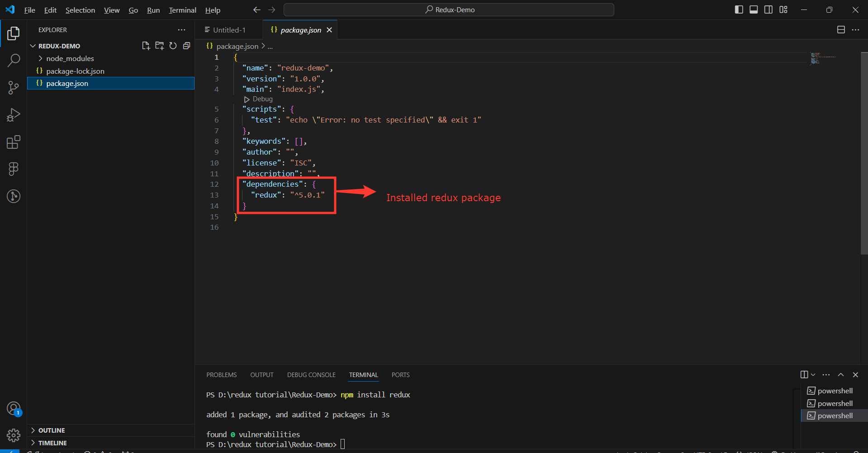Switch to the PORTS panel tab
The image size is (868, 453).
[x=400, y=375]
